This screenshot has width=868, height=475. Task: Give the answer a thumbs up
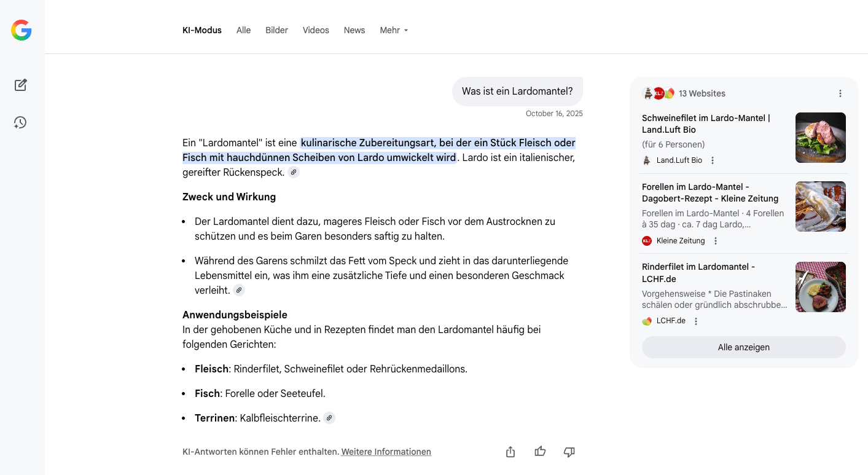[540, 452]
